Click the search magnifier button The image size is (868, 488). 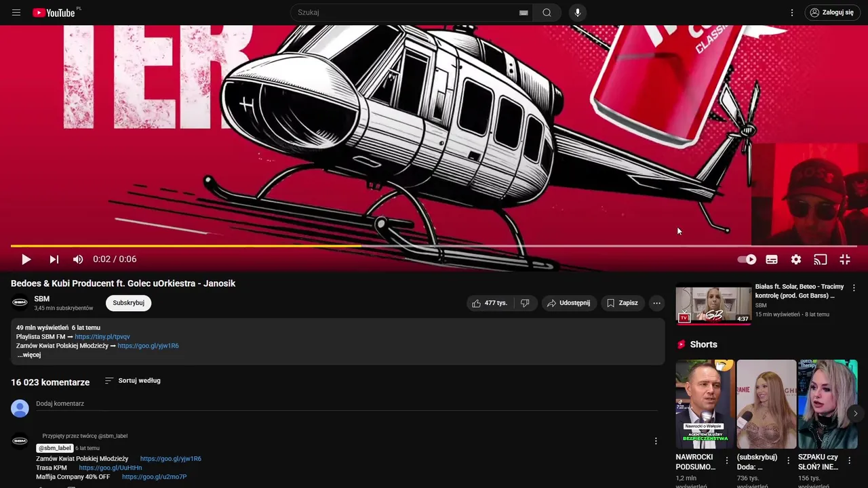click(547, 12)
